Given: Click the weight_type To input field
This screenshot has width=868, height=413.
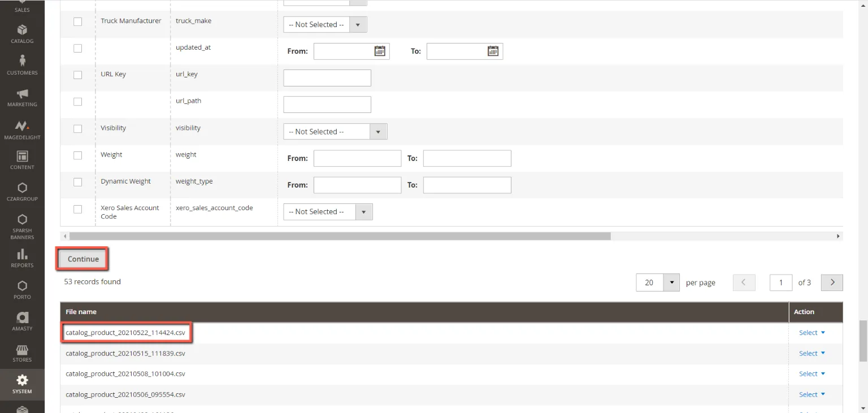Looking at the screenshot, I should click(467, 185).
